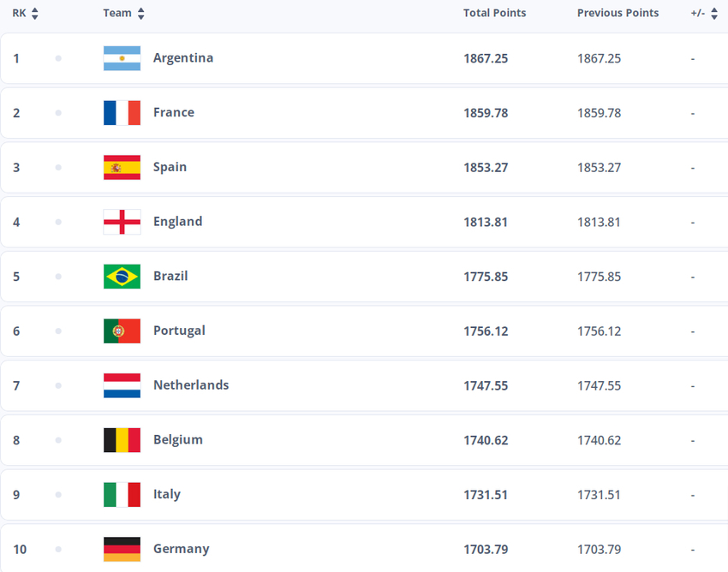Select Italy's total points 1731.51

tap(486, 495)
